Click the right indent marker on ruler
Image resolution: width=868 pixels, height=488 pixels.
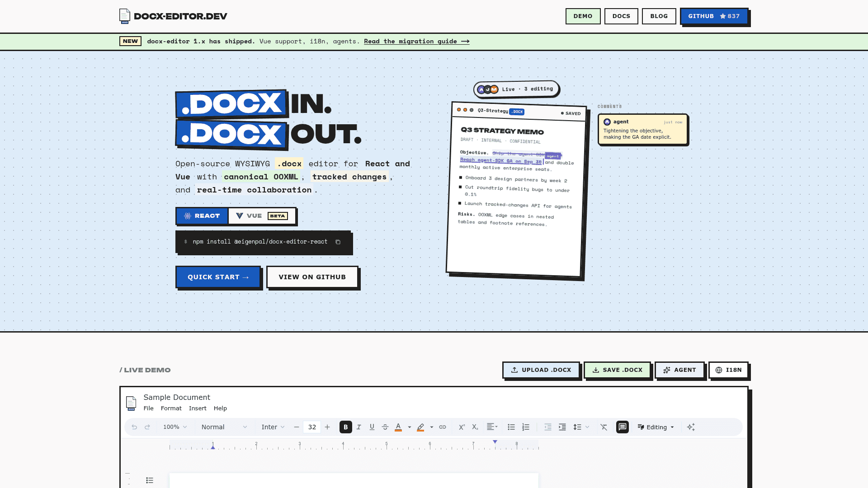pyautogui.click(x=495, y=441)
